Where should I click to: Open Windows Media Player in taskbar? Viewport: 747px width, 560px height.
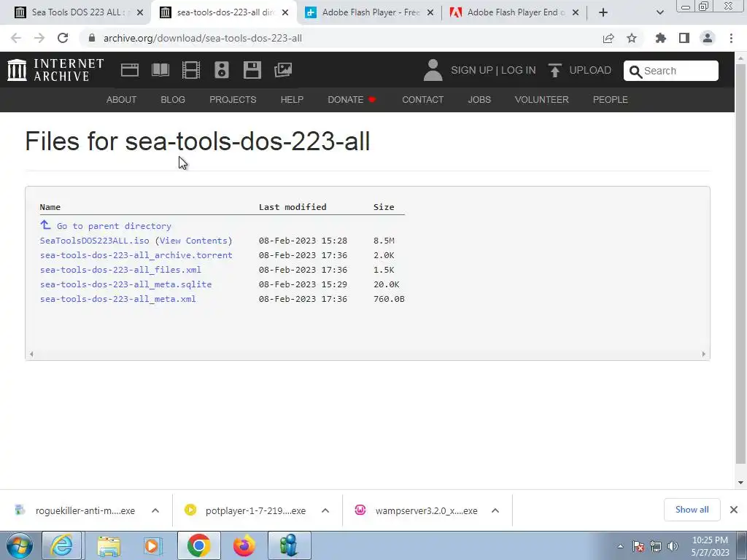[x=152, y=545]
